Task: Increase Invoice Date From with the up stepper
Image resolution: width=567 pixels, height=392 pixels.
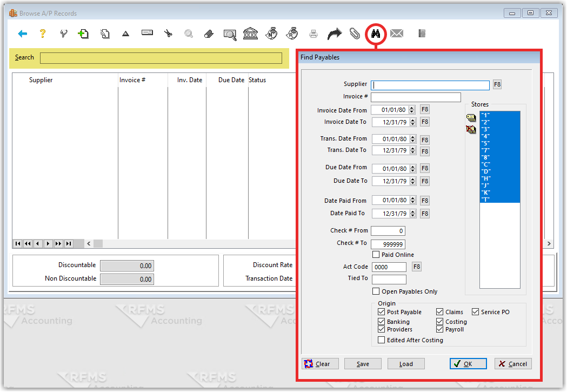Action: coord(411,107)
